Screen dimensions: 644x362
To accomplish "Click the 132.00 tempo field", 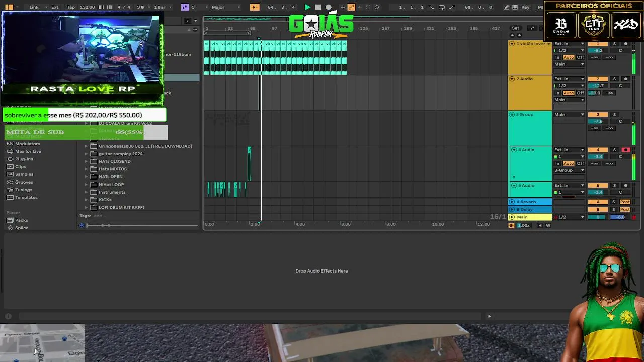I will coord(87,7).
